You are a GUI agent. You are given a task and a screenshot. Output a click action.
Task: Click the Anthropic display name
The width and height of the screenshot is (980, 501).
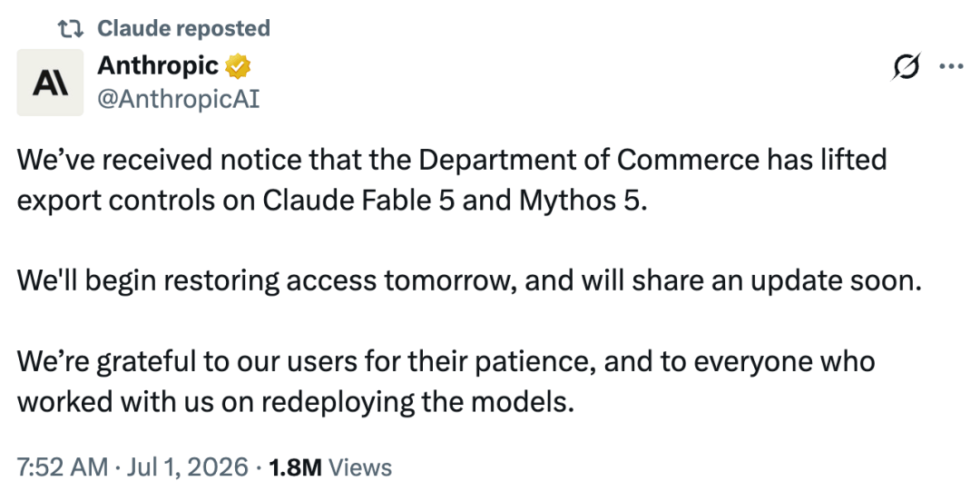158,65
